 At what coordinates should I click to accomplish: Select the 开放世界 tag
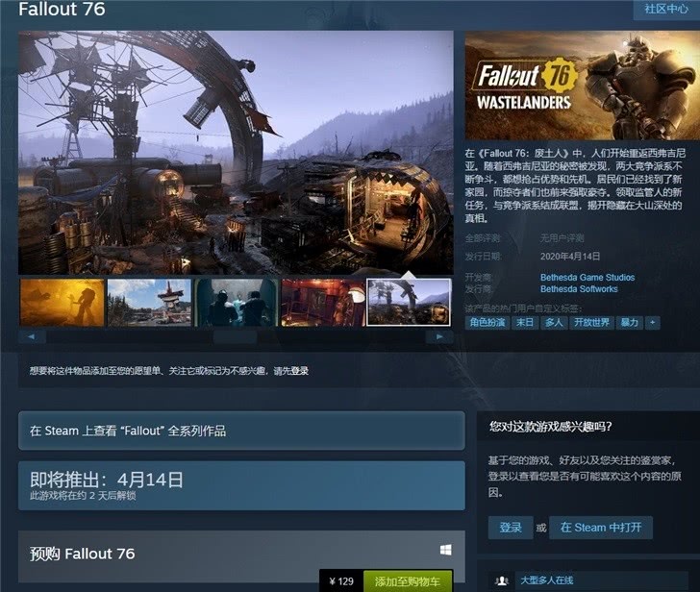coord(592,323)
